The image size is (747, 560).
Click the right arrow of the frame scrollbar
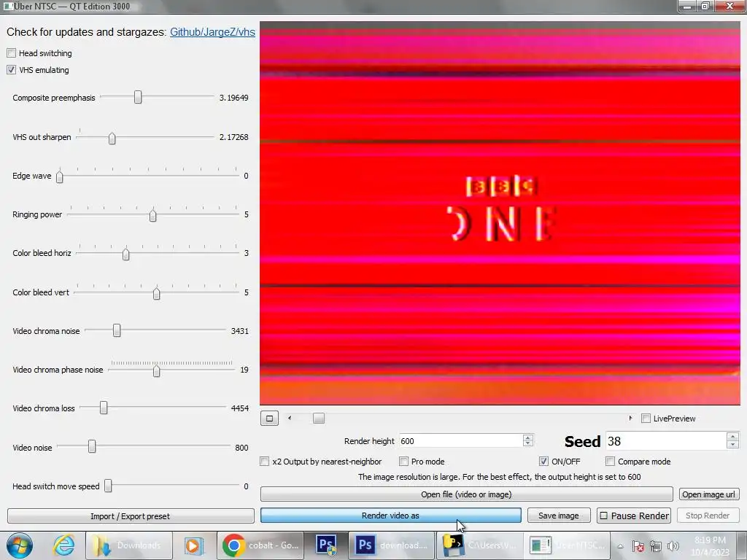point(630,418)
